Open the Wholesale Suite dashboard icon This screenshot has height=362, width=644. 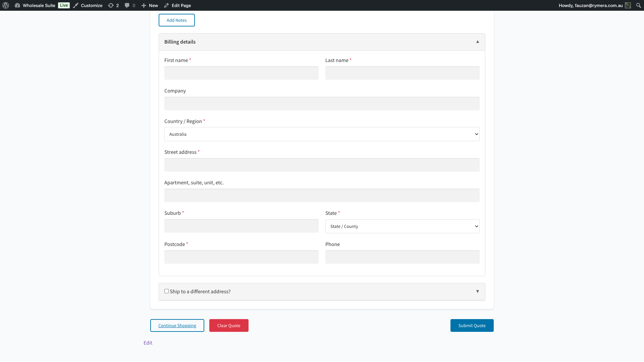pyautogui.click(x=17, y=5)
